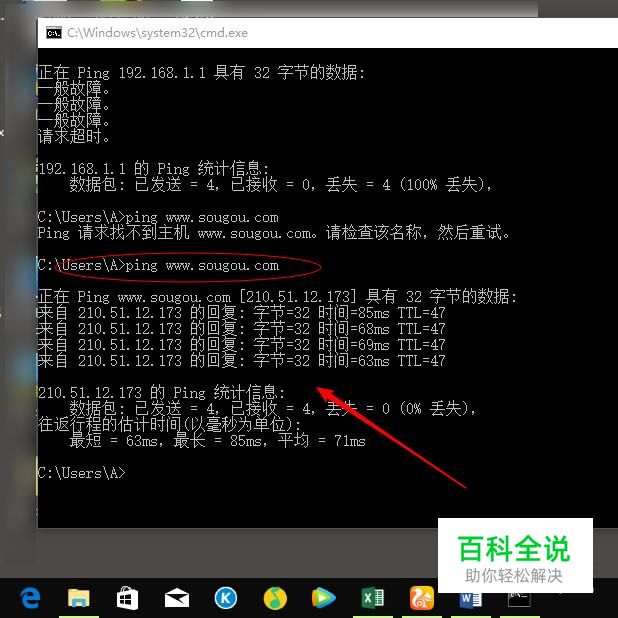Screen dimensions: 618x618
Task: Click the '请求超时。' output line
Action: pyautogui.click(x=74, y=136)
